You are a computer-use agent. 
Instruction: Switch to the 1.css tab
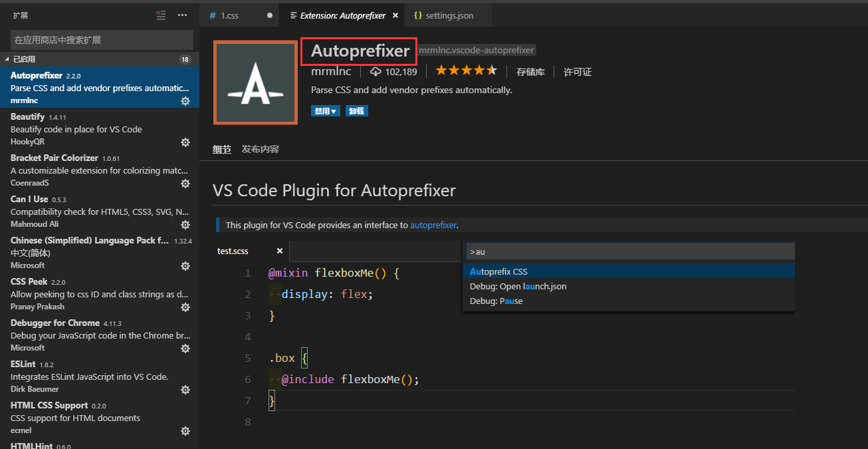point(239,15)
